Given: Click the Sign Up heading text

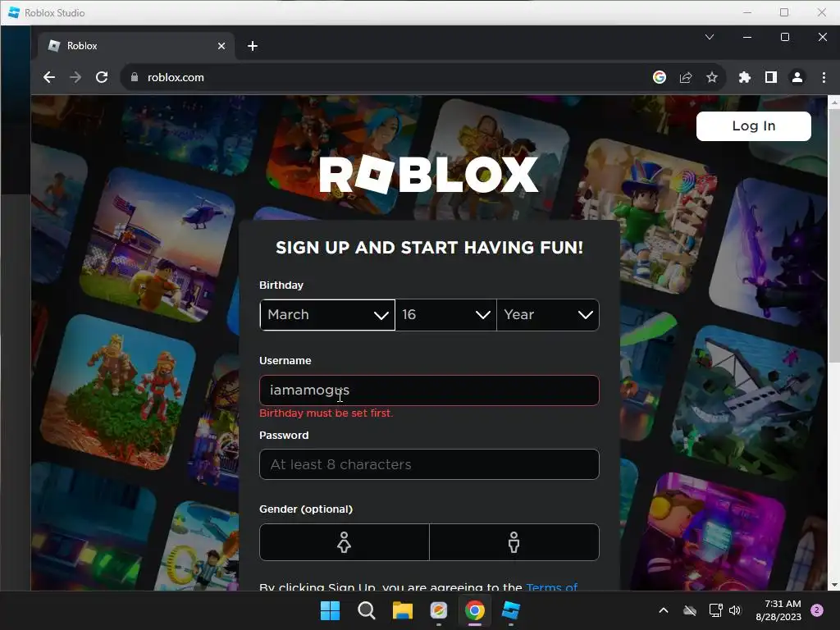Looking at the screenshot, I should [429, 248].
